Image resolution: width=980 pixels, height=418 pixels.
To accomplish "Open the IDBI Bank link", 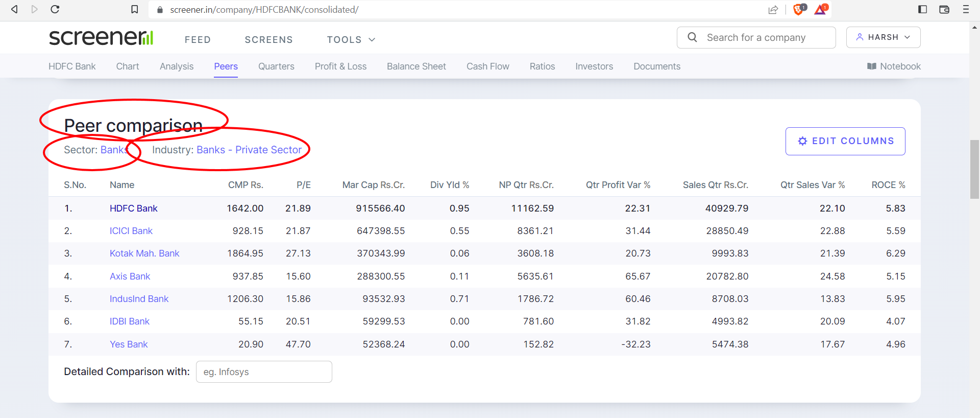I will (130, 321).
